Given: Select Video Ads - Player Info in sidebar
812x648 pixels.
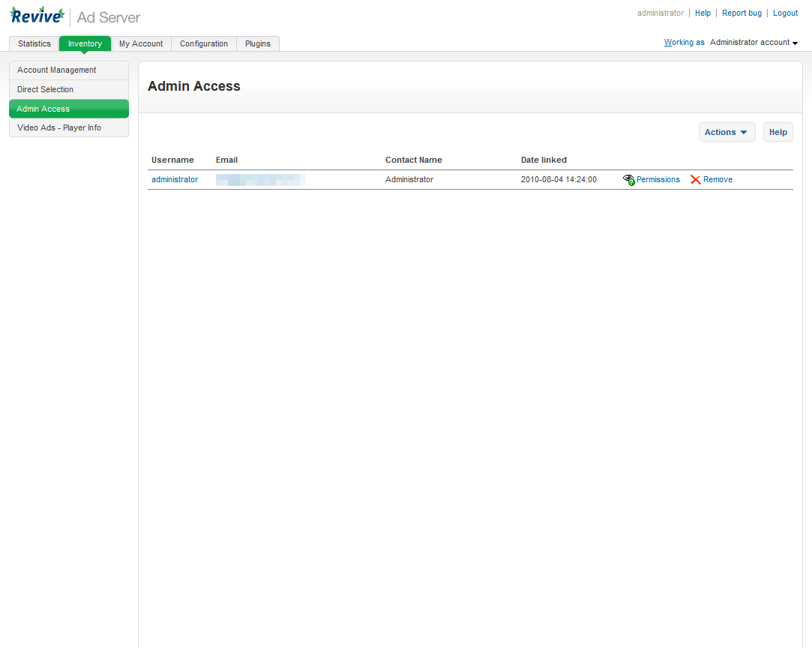Looking at the screenshot, I should (58, 127).
